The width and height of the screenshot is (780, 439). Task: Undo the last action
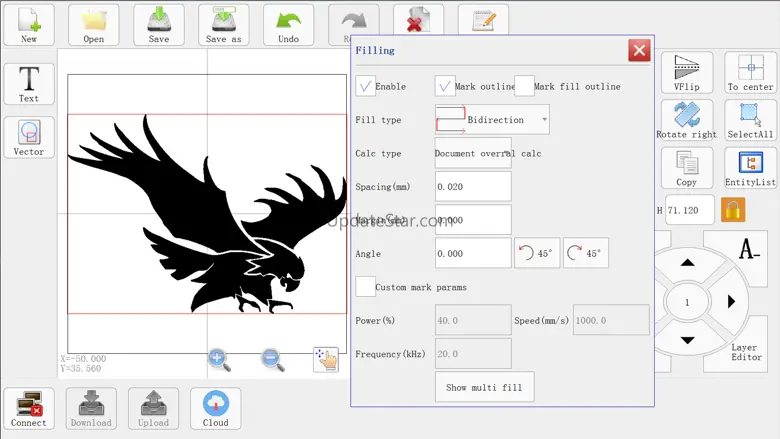[289, 25]
